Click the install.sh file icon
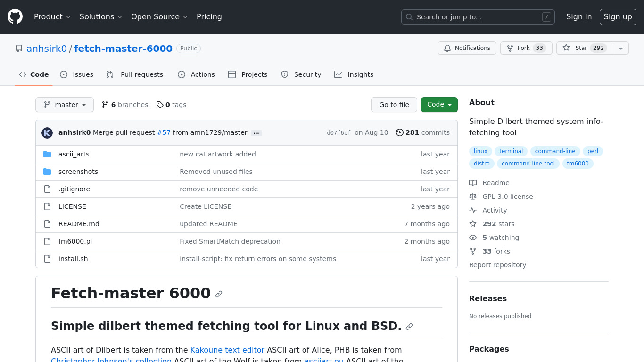The height and width of the screenshot is (362, 644). click(47, 259)
